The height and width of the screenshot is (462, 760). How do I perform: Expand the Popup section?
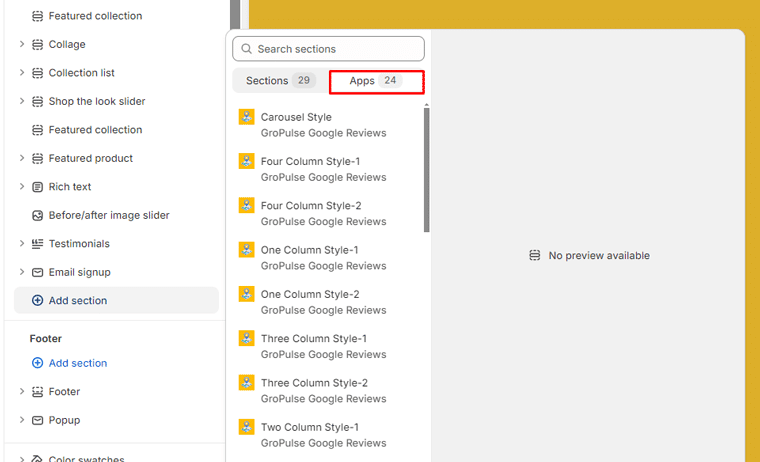22,420
